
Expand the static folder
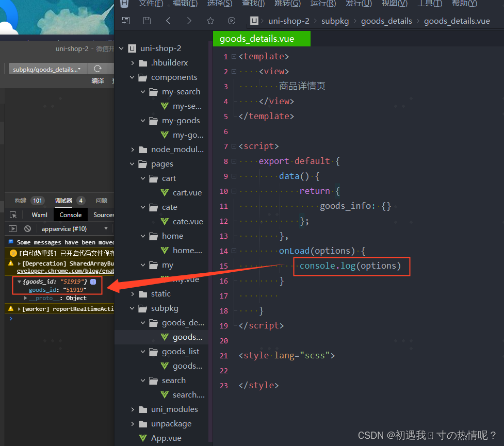click(x=133, y=294)
